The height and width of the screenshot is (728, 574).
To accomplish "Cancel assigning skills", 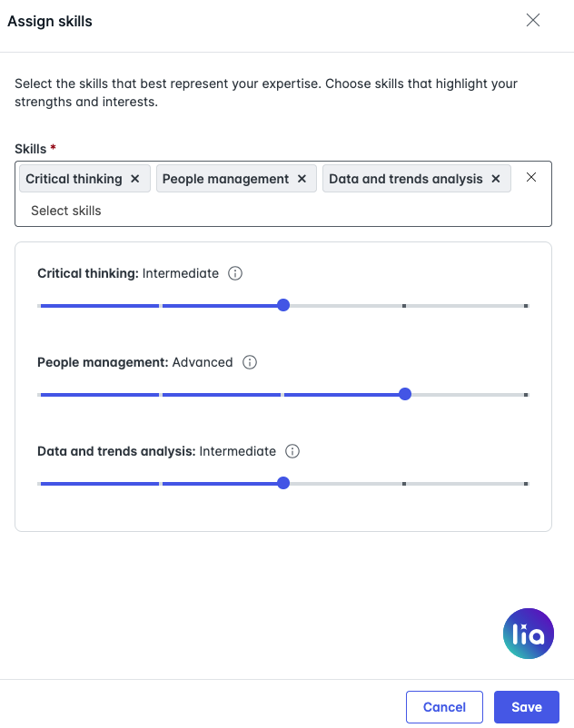I will click(444, 706).
